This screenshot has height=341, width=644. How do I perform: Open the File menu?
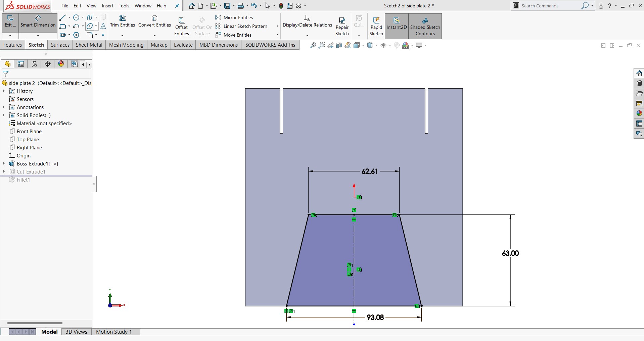pos(65,6)
